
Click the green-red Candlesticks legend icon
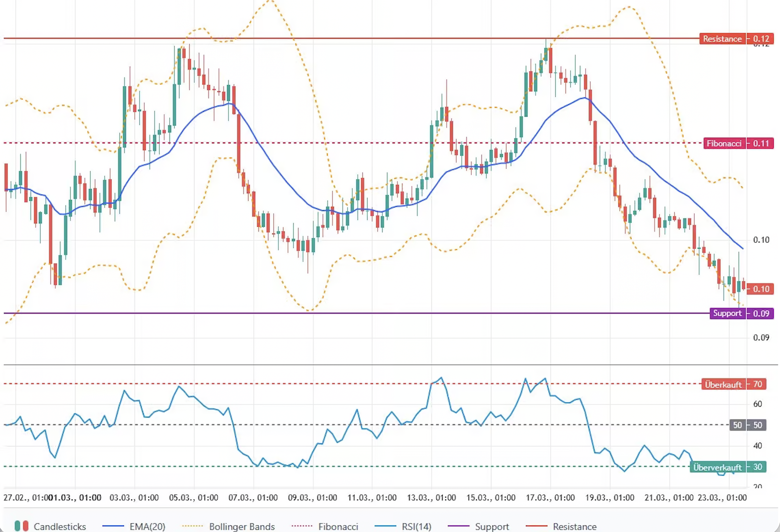[x=21, y=526]
